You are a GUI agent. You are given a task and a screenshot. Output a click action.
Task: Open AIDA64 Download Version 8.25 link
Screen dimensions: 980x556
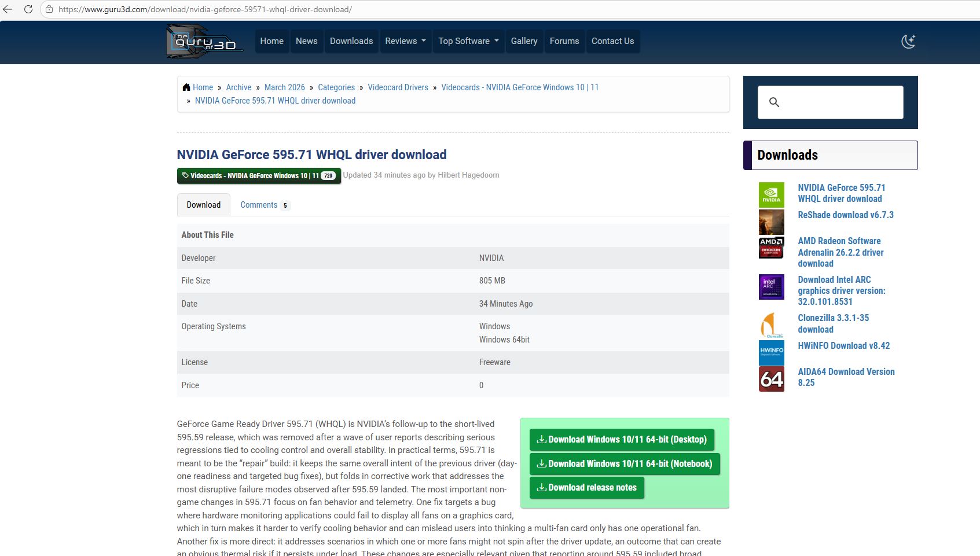846,377
